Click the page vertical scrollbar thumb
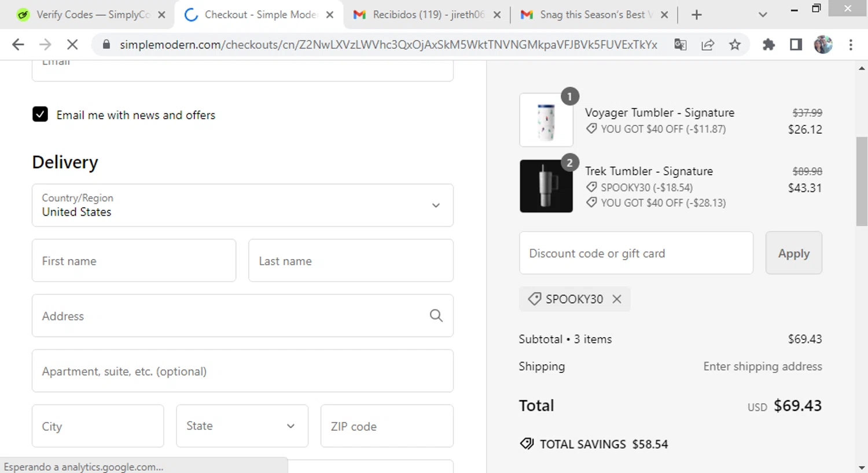This screenshot has width=868, height=473. pyautogui.click(x=862, y=180)
